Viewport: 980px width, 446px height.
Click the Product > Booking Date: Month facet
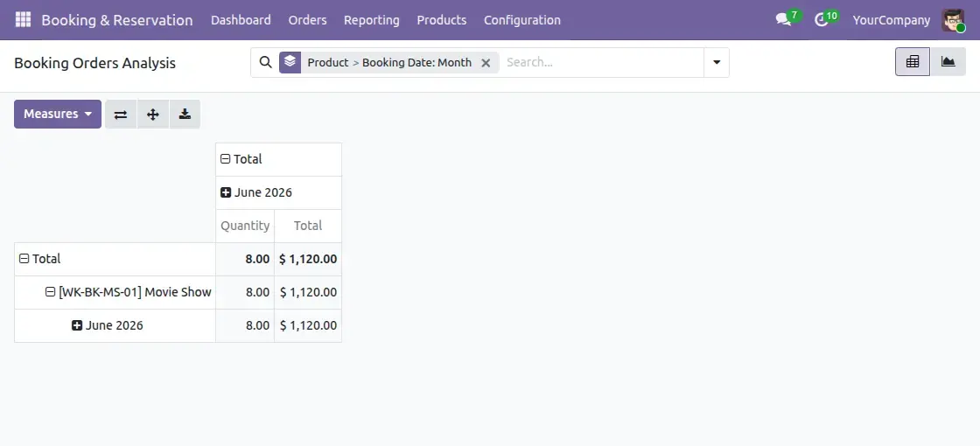point(389,62)
